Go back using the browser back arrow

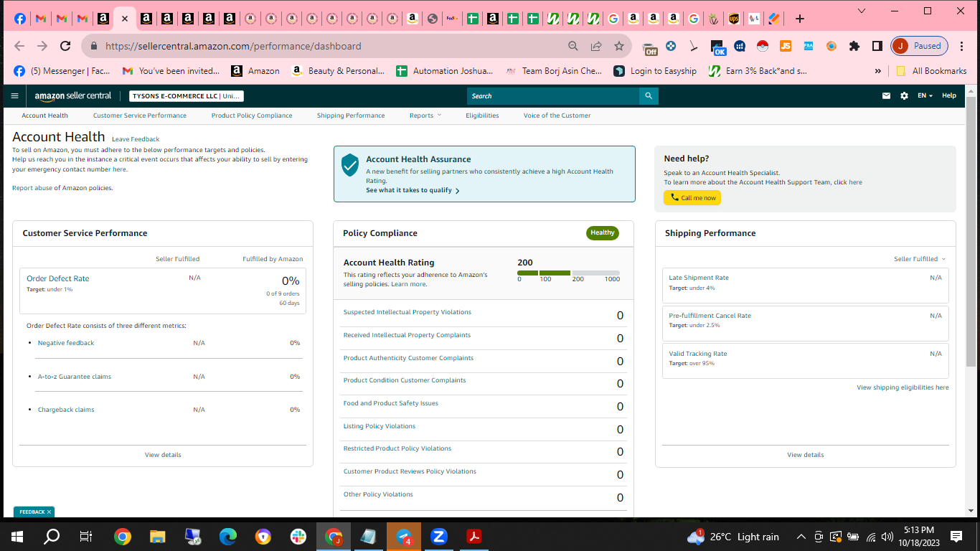click(19, 46)
